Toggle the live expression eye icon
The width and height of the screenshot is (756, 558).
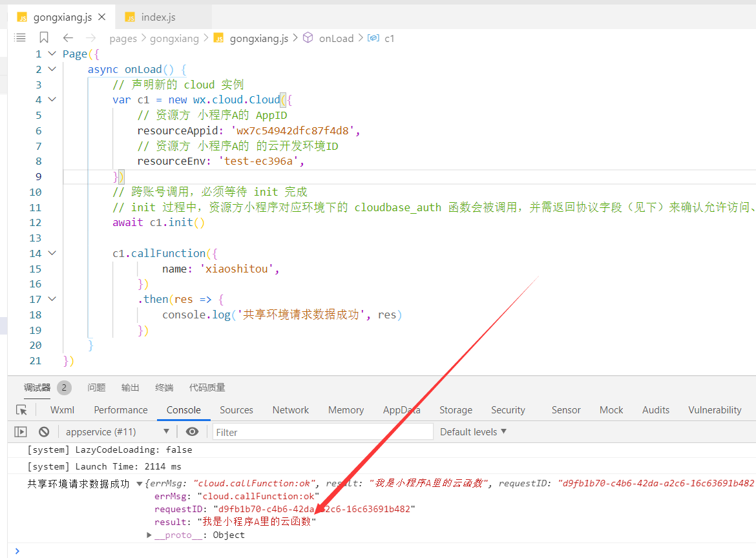[192, 432]
